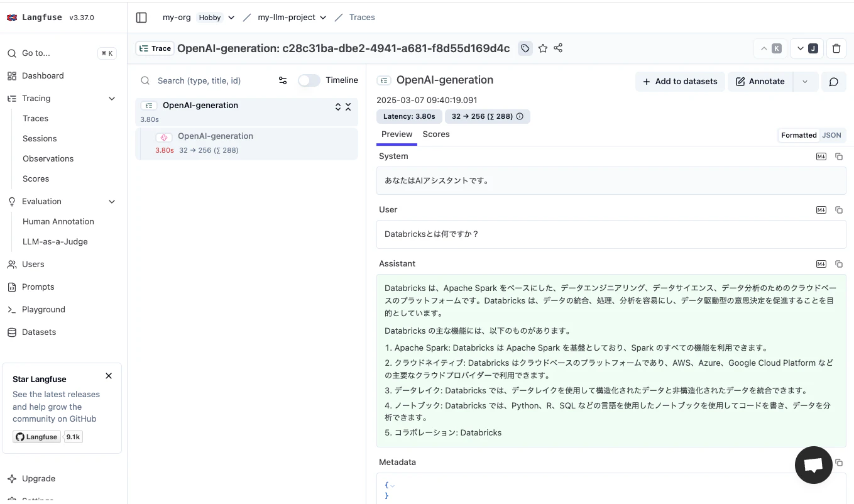Open LLM-as-a-Judge page

click(55, 241)
